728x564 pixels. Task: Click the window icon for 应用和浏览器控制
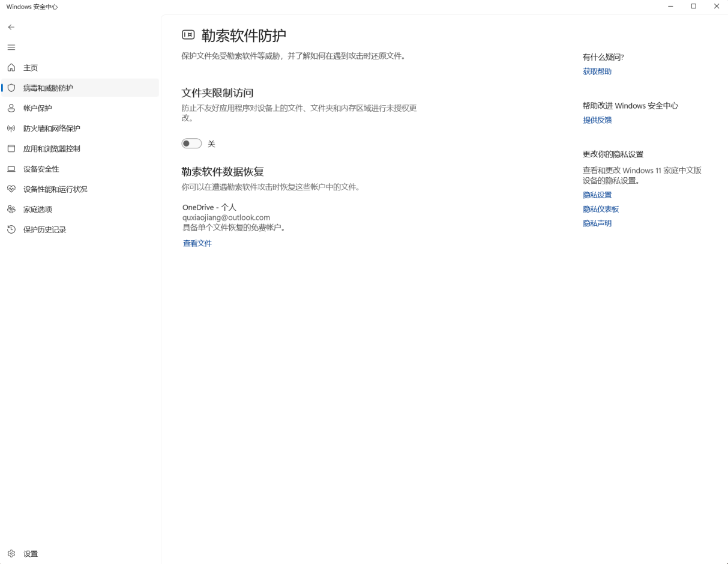pyautogui.click(x=11, y=148)
